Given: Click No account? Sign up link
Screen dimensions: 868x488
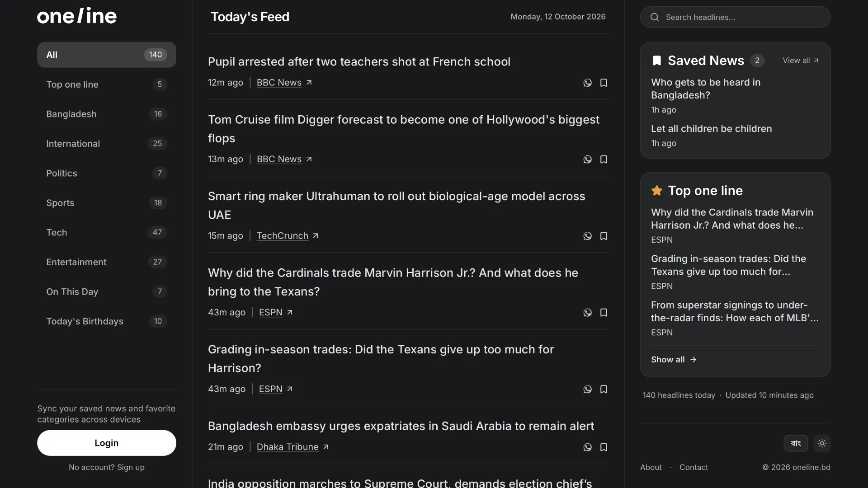Looking at the screenshot, I should click(107, 467).
